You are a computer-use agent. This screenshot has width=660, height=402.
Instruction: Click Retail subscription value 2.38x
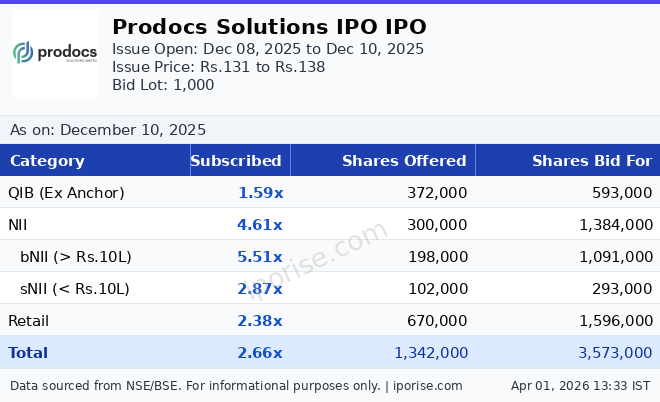click(x=260, y=321)
